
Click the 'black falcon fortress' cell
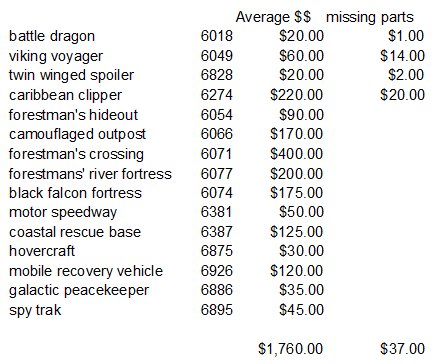pyautogui.click(x=75, y=193)
